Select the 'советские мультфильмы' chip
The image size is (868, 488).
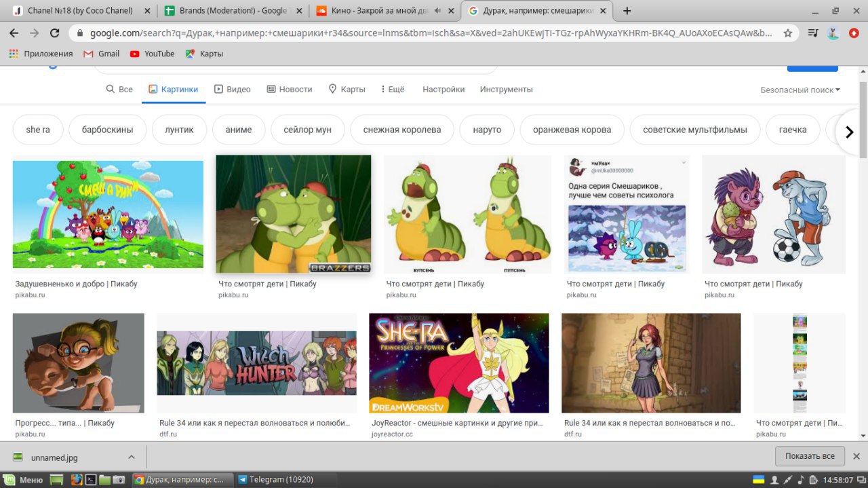coord(695,130)
